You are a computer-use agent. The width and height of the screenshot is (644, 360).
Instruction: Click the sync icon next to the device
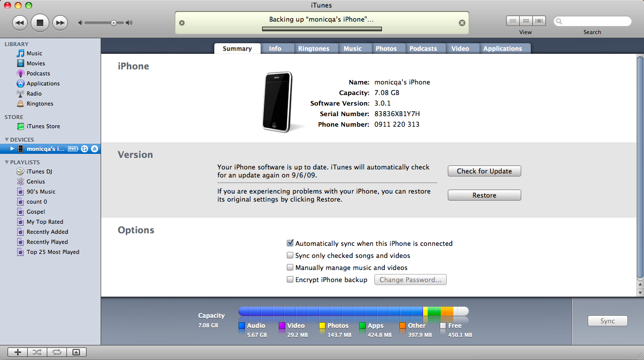tap(85, 149)
